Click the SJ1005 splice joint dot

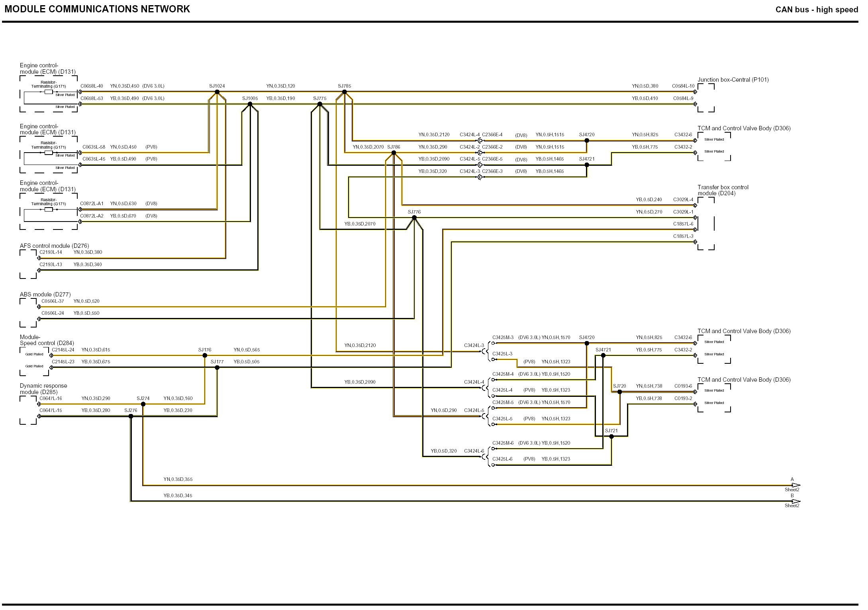[250, 104]
